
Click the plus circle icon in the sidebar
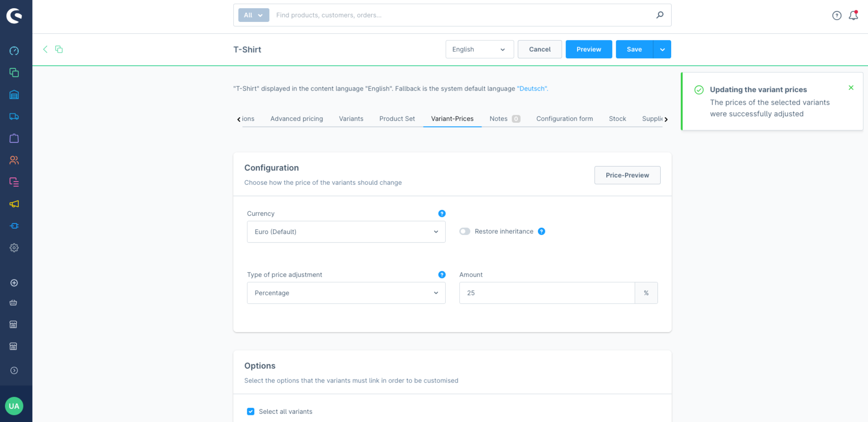tap(14, 283)
